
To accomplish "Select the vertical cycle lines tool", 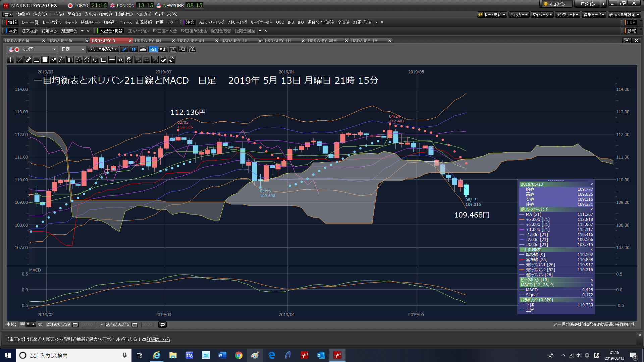I will click(x=70, y=60).
